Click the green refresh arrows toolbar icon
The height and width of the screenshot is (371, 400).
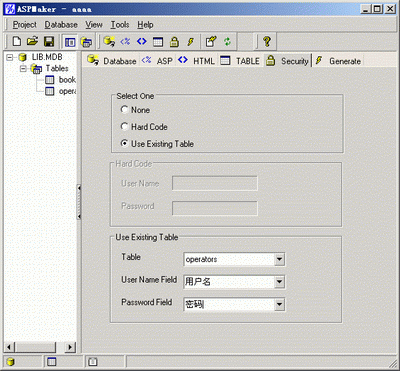point(227,42)
